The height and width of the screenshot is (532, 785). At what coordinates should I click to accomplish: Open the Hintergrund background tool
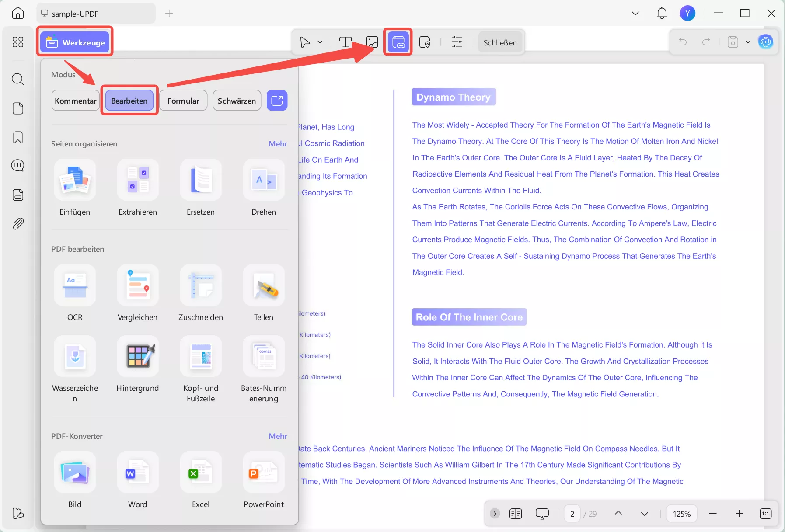coord(138,356)
